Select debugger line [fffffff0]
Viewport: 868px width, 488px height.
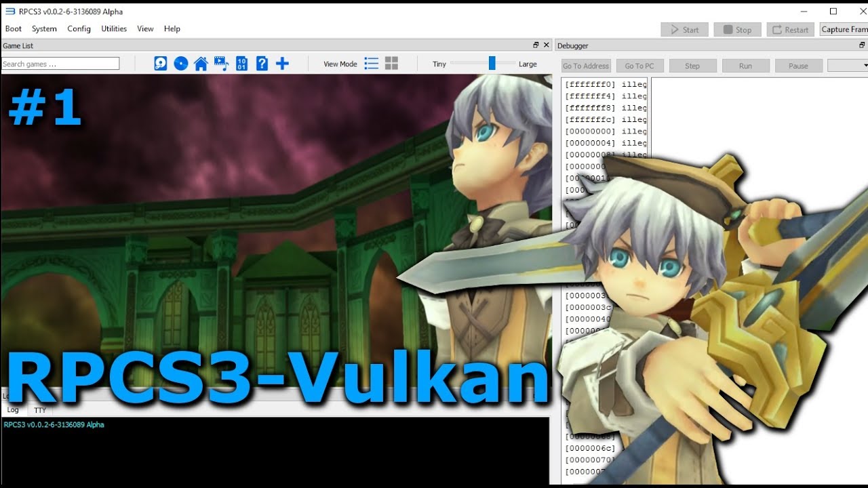click(x=605, y=85)
